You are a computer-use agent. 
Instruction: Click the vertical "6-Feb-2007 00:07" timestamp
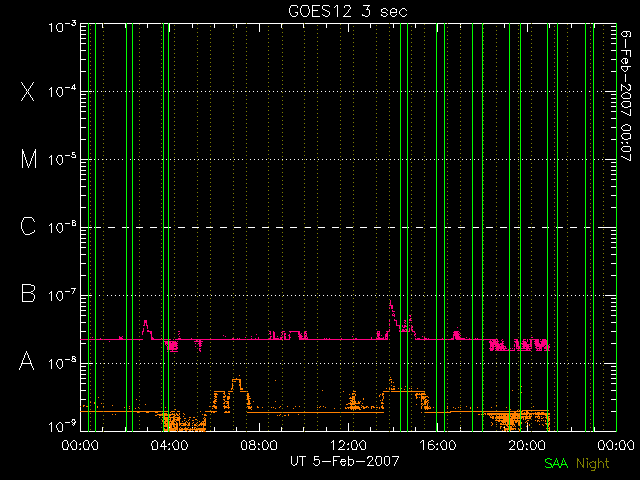tap(626, 96)
